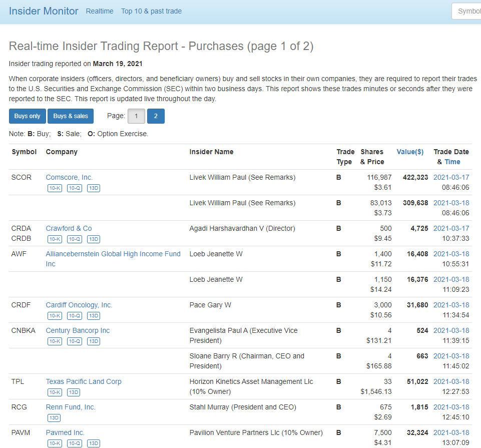
Task: Open trade date for 1,400 shares Loeb trade
Action: (451, 254)
